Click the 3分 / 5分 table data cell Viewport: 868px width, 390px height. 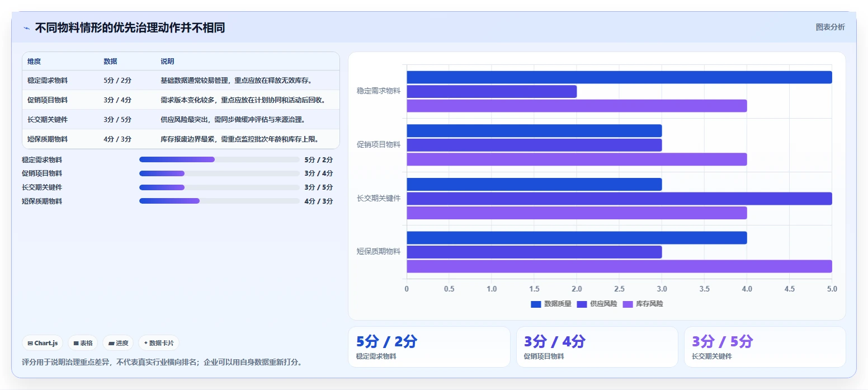(x=117, y=120)
